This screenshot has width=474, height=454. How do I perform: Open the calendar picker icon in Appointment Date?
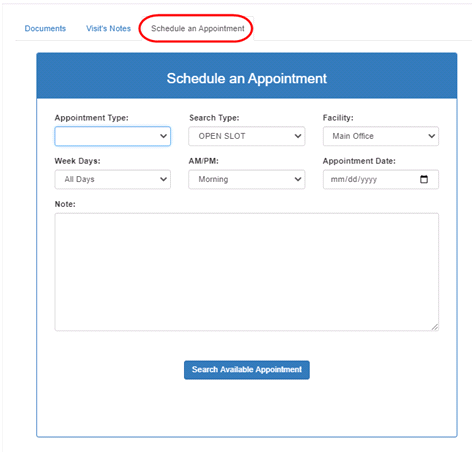(x=424, y=179)
